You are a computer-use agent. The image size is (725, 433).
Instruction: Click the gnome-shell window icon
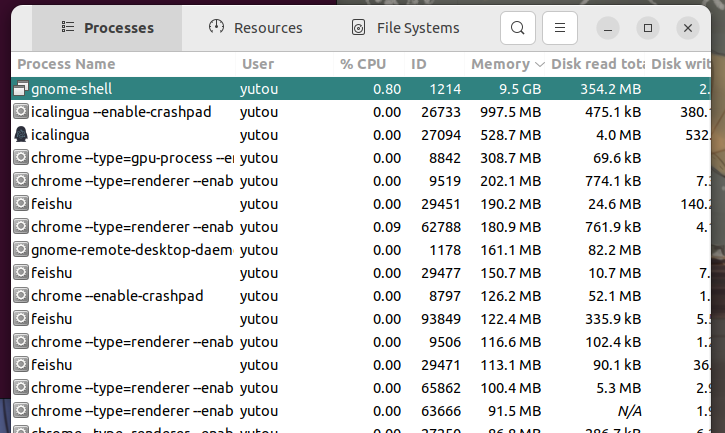coord(21,88)
